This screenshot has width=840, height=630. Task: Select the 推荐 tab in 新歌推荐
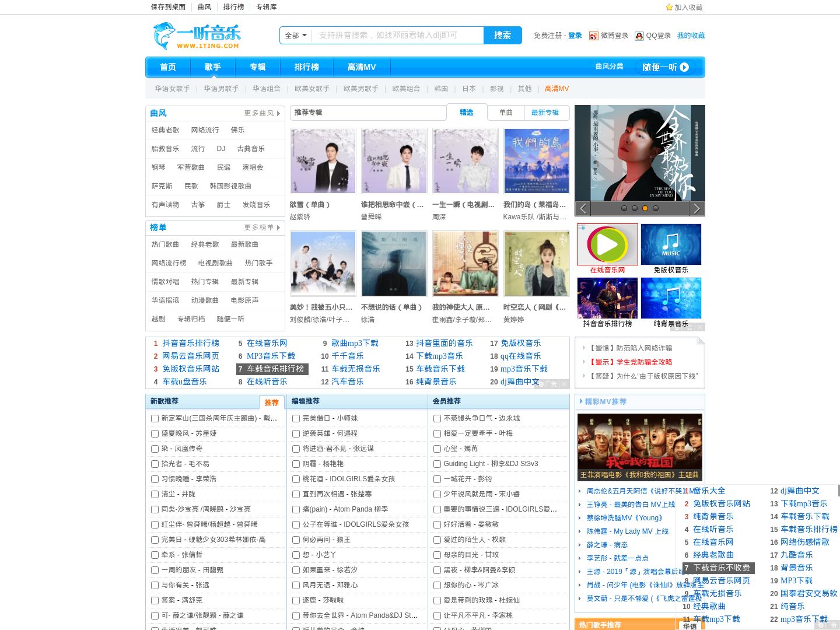click(x=272, y=402)
